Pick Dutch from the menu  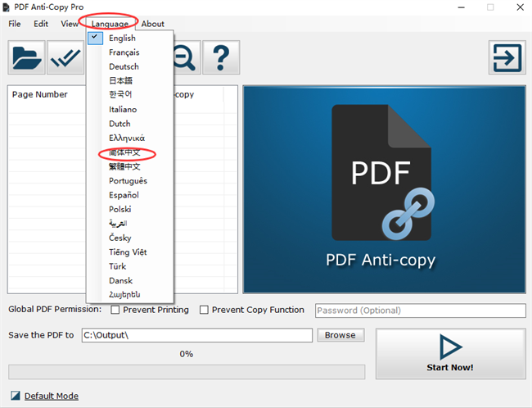pyautogui.click(x=130, y=124)
